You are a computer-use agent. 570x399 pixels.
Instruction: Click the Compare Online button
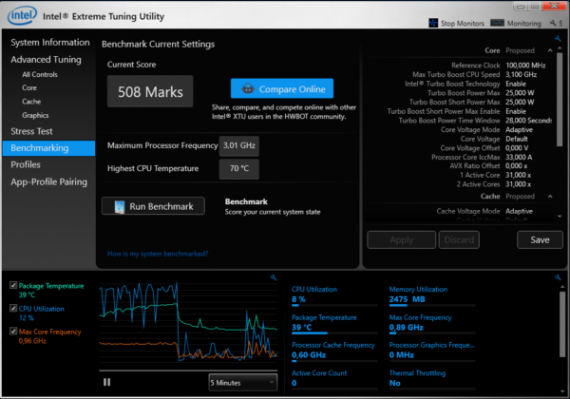click(x=282, y=89)
